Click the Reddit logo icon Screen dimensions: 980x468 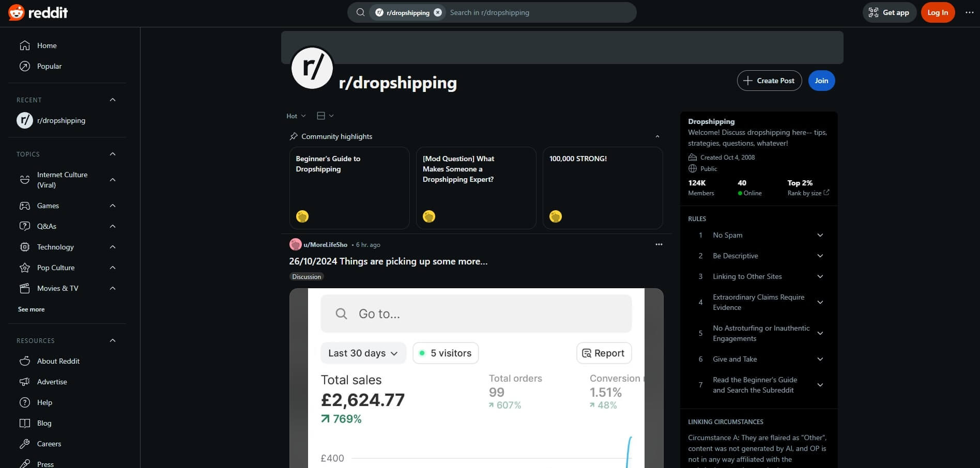click(16, 12)
